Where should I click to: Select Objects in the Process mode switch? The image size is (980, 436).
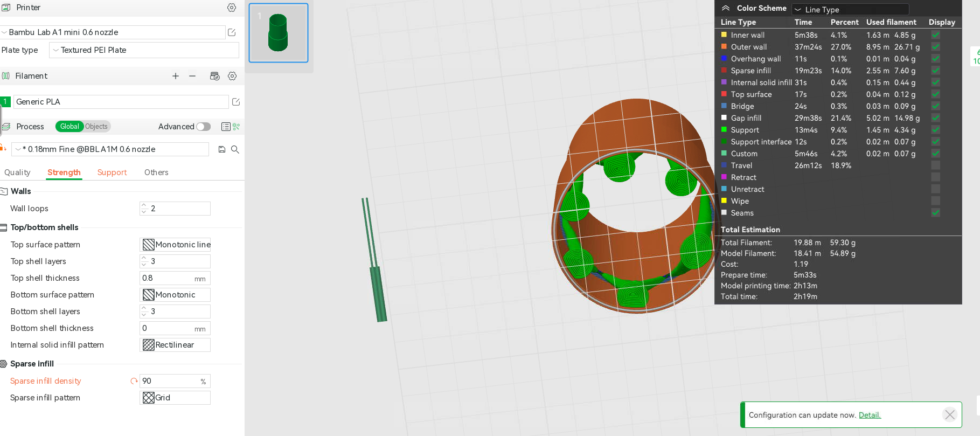point(96,127)
